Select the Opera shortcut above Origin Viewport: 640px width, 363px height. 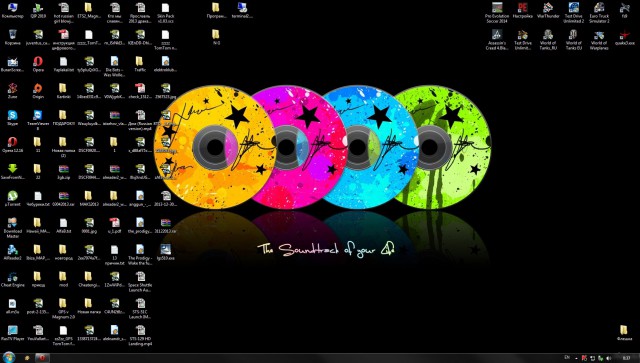pyautogui.click(x=38, y=64)
